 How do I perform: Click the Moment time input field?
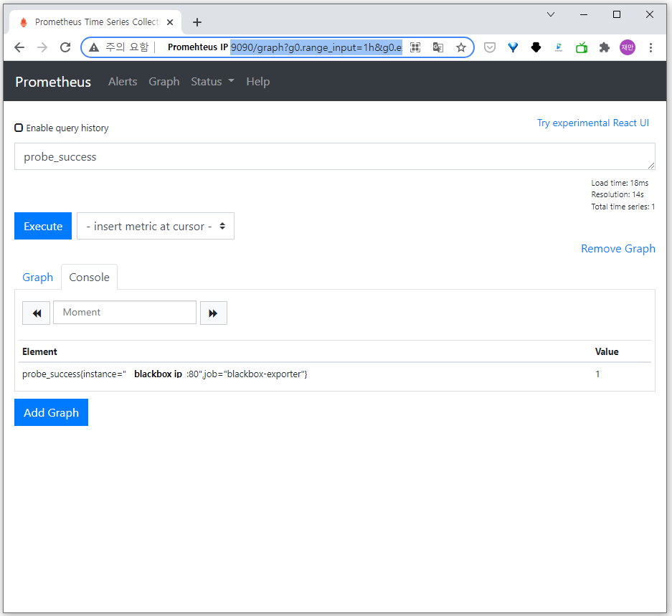[125, 313]
